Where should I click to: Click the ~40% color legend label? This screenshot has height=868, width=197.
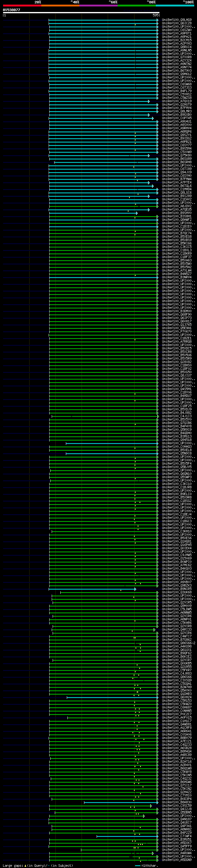tap(75, 2)
